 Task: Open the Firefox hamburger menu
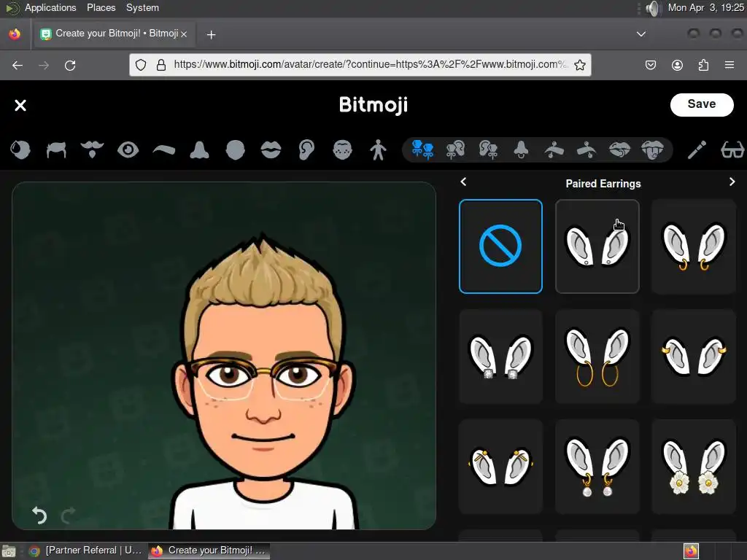click(729, 65)
